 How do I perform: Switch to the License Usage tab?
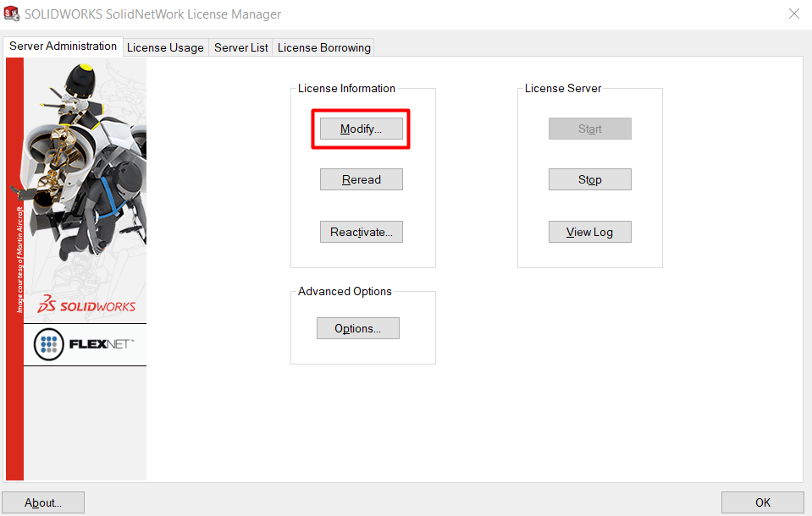tap(165, 47)
